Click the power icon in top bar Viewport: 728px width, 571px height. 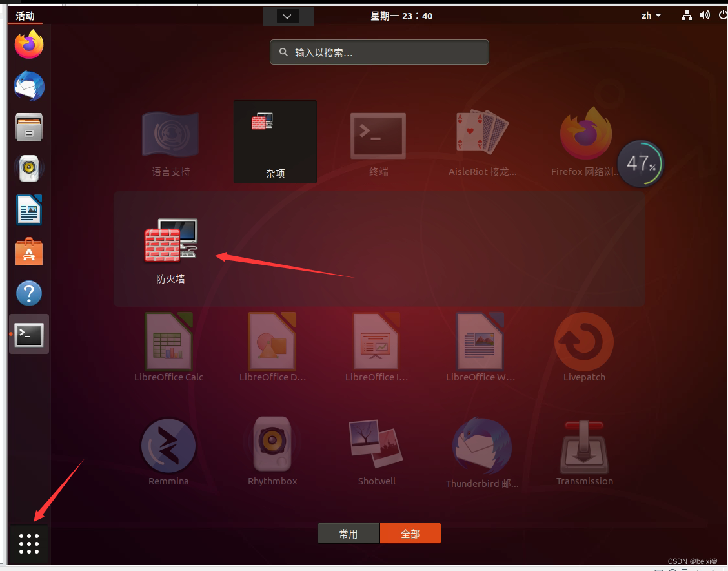[722, 16]
